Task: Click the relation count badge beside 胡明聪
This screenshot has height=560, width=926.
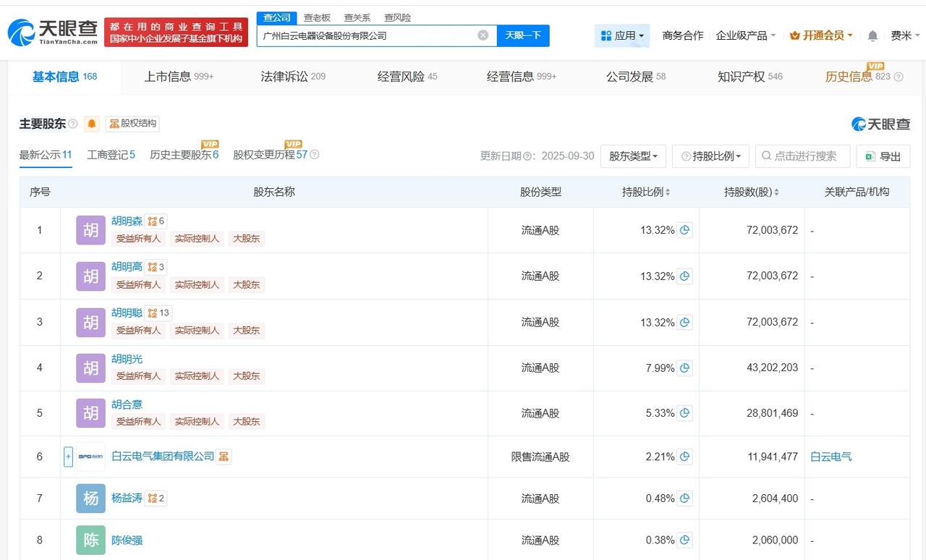Action: (158, 313)
